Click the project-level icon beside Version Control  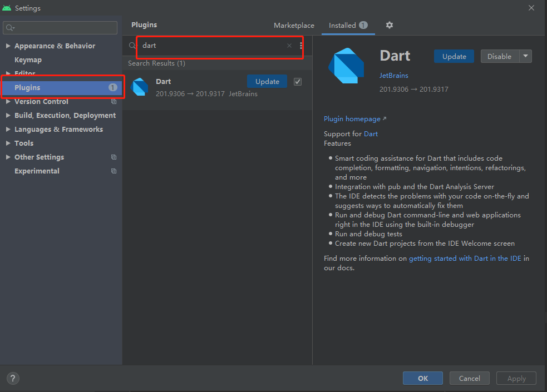click(x=114, y=101)
